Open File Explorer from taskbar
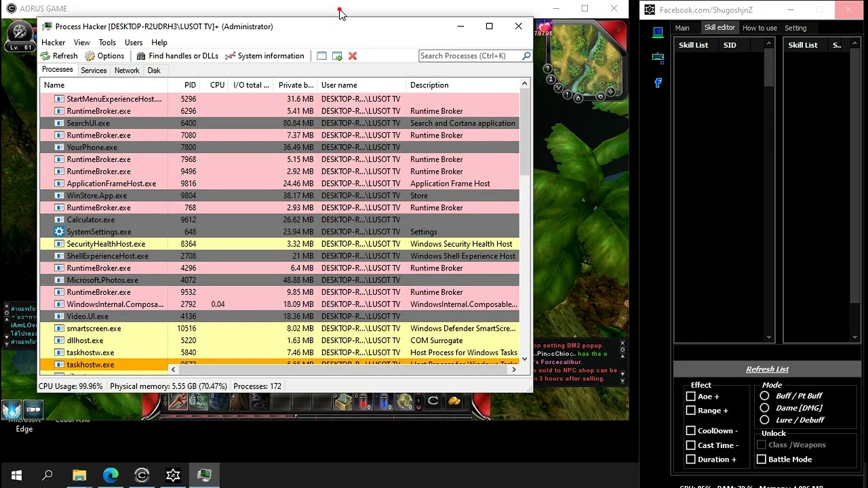 coord(79,475)
